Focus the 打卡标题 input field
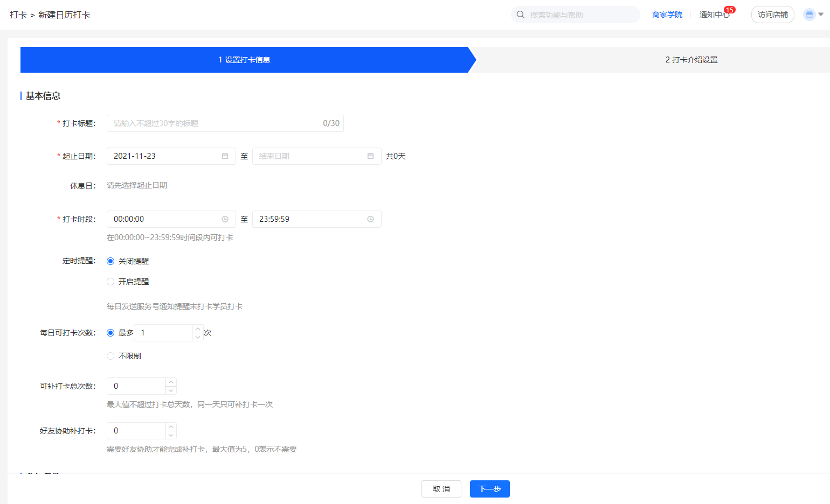 click(216, 123)
